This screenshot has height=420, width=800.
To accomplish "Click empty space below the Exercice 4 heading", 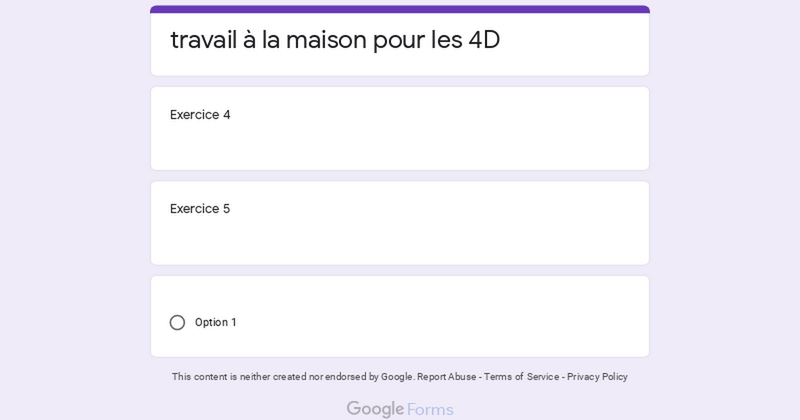I will (400, 148).
